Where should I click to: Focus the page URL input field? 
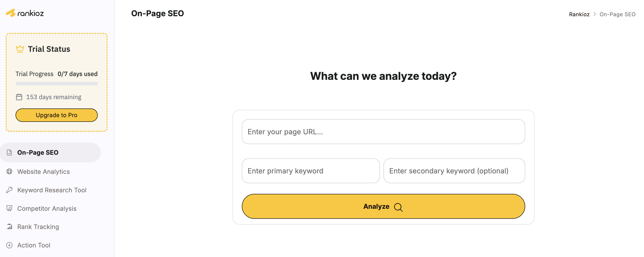click(x=383, y=132)
